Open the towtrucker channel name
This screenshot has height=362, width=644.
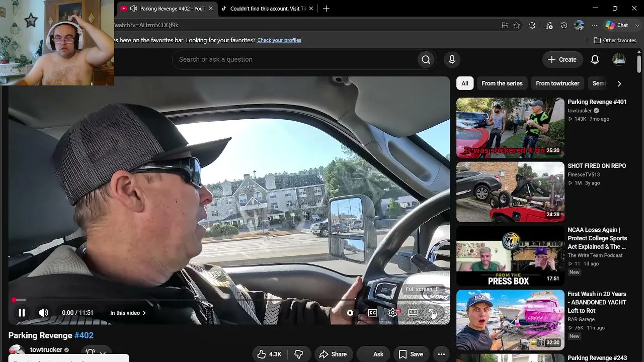click(46, 350)
